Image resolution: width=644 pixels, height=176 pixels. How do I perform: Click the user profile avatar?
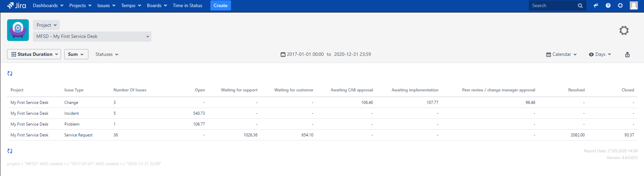[633, 5]
